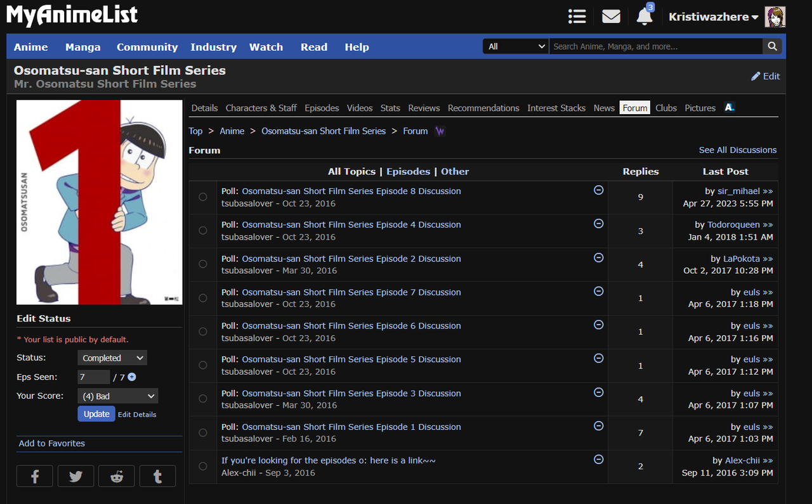Go to last post by sir_mihael arrows
Screen dimensions: 812x504
(768, 191)
